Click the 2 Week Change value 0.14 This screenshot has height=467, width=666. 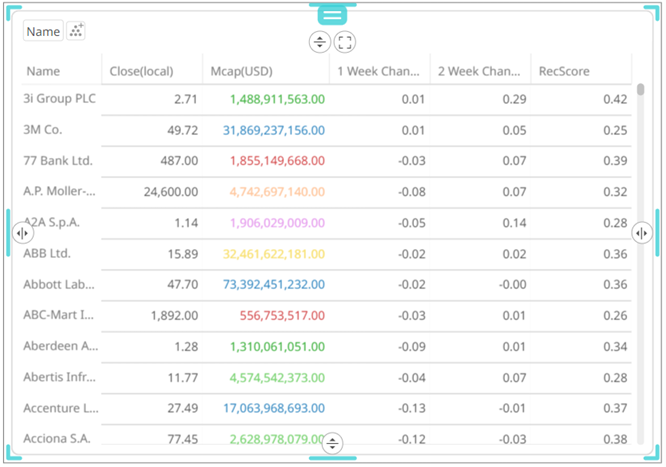click(x=514, y=223)
